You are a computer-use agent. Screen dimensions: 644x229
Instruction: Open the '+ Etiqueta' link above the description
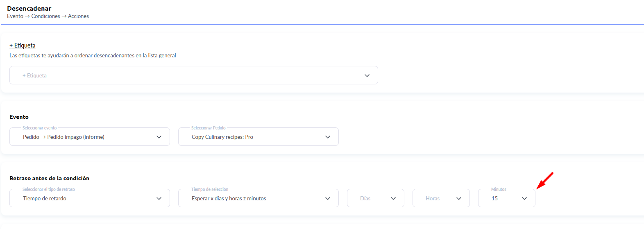point(23,45)
